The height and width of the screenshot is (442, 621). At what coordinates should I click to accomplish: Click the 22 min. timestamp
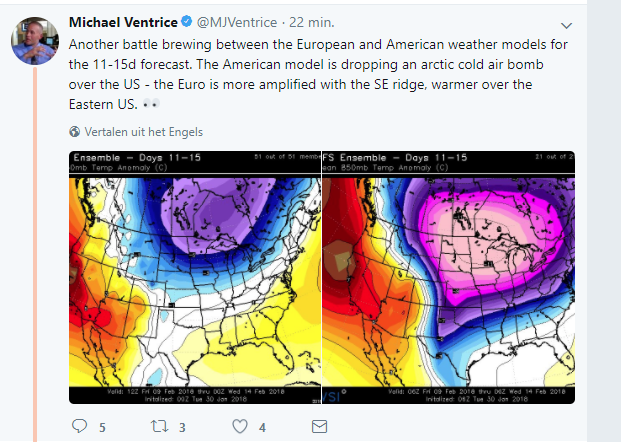coord(312,22)
